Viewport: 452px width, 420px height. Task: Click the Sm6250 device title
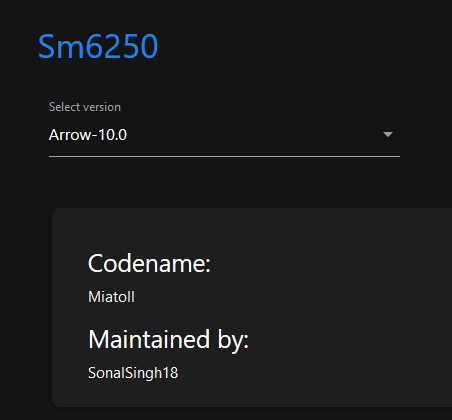tap(98, 46)
